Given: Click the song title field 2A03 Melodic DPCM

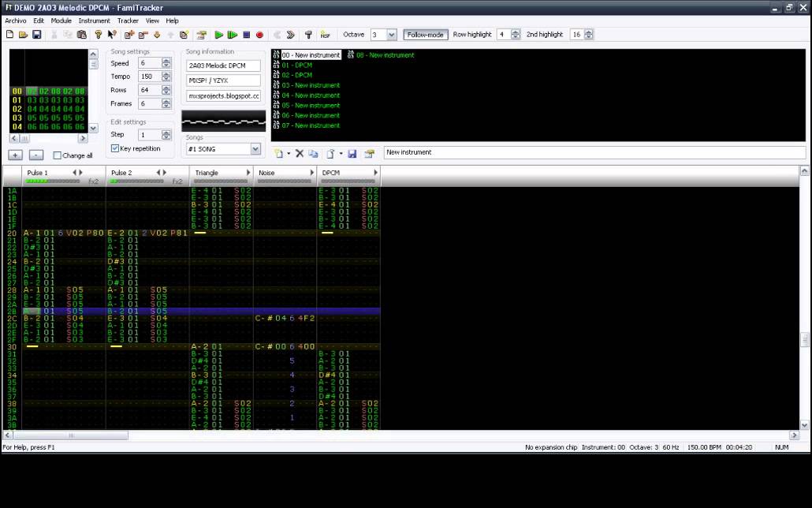Looking at the screenshot, I should point(223,65).
